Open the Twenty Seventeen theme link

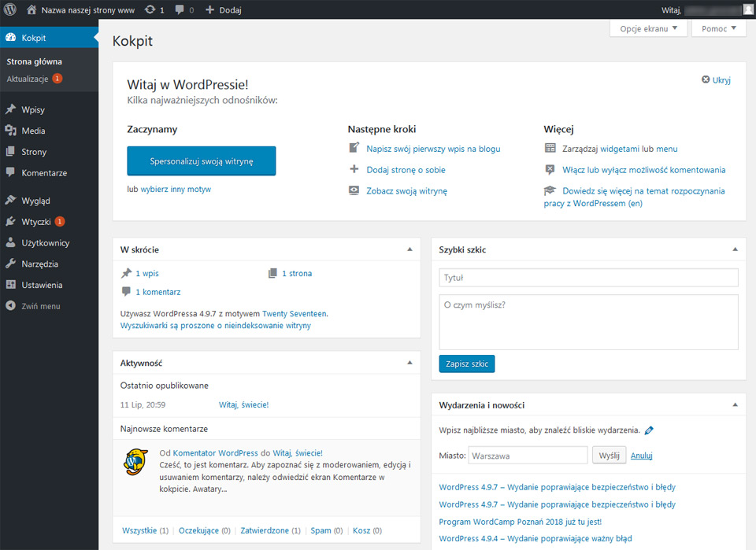[x=294, y=313]
